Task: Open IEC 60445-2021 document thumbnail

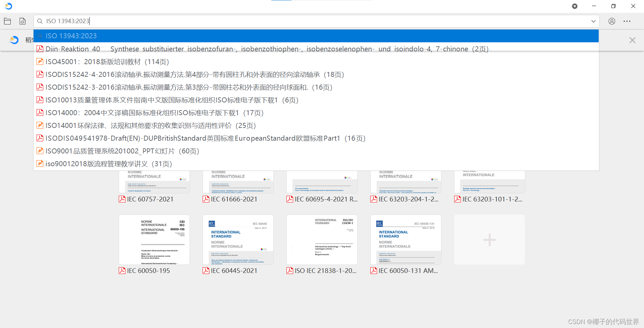Action: point(238,240)
